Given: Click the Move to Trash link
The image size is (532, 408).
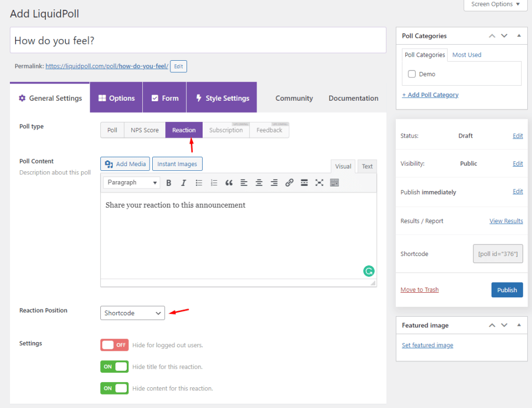Looking at the screenshot, I should [419, 290].
